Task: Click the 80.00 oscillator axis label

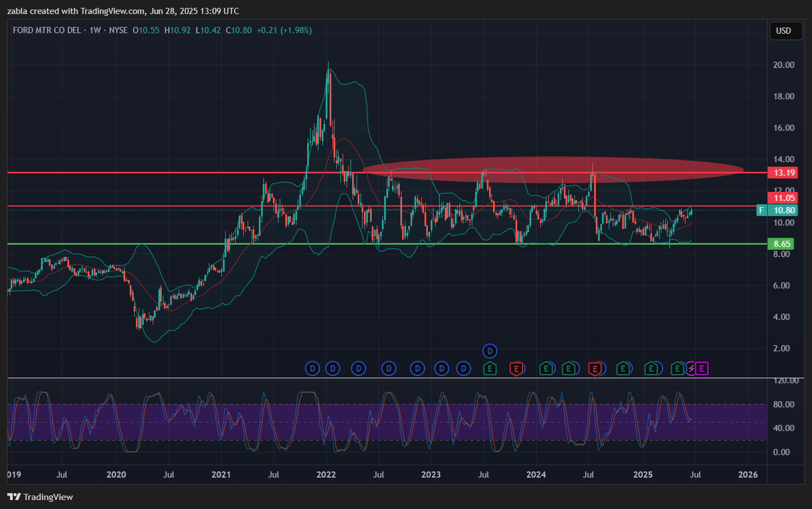Action: tap(783, 404)
